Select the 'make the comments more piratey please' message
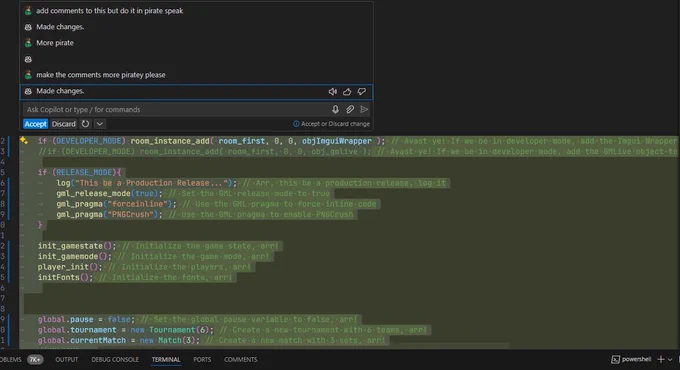The height and width of the screenshot is (370, 680). click(101, 75)
